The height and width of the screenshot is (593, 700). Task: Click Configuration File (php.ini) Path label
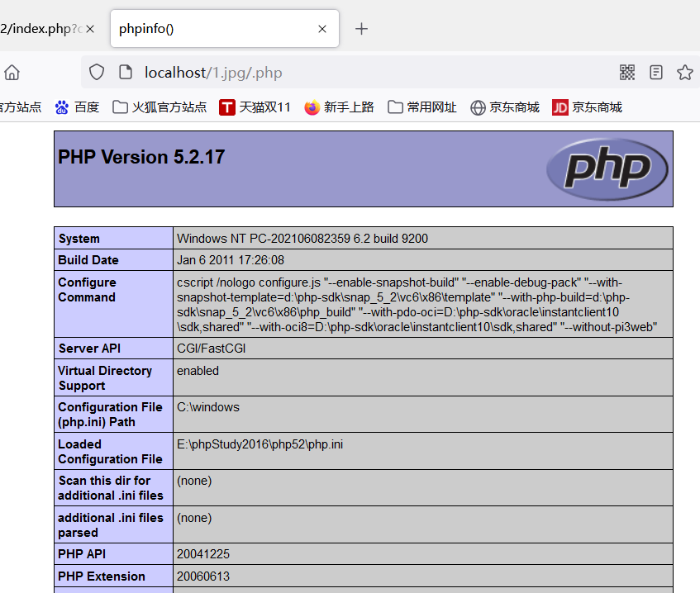click(110, 414)
